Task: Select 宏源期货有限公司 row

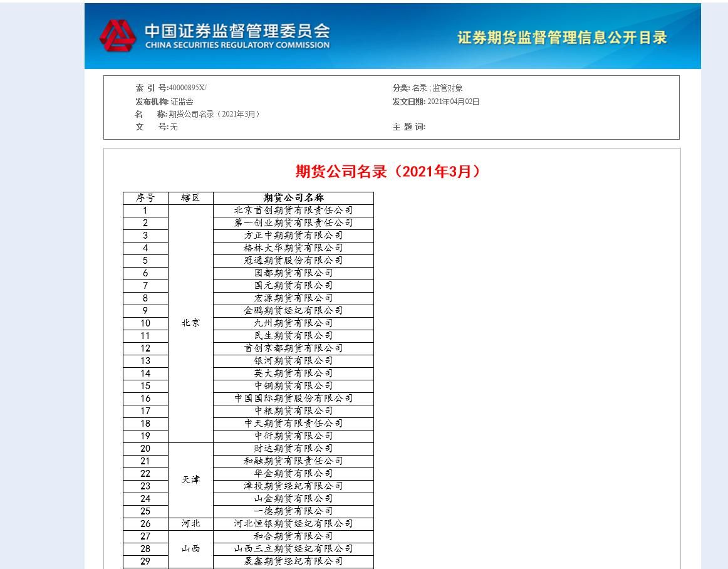Action: point(293,298)
